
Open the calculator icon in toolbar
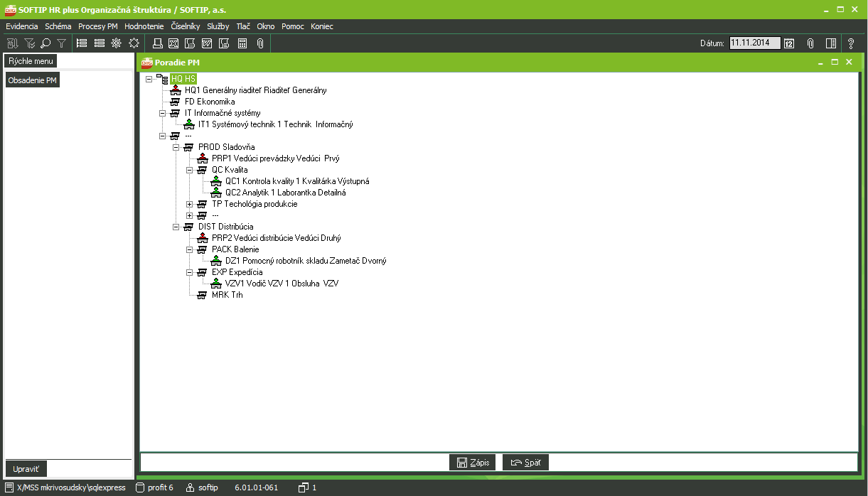pos(242,43)
